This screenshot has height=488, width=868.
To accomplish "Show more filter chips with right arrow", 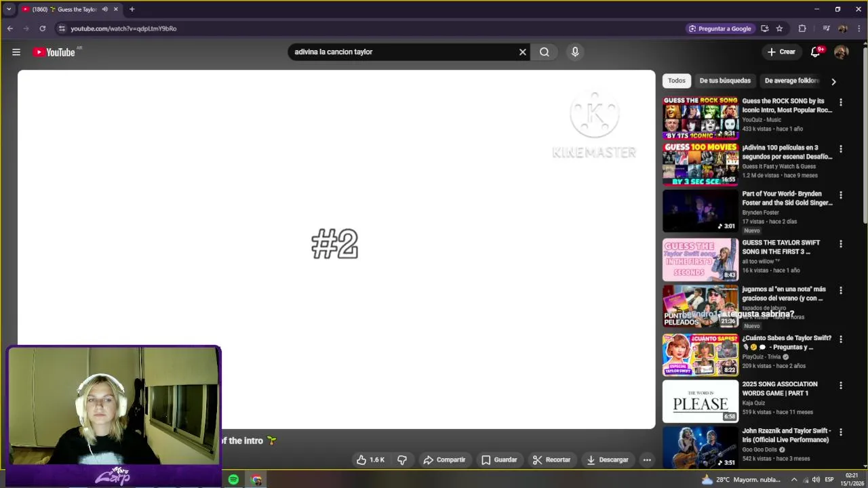I will [833, 81].
